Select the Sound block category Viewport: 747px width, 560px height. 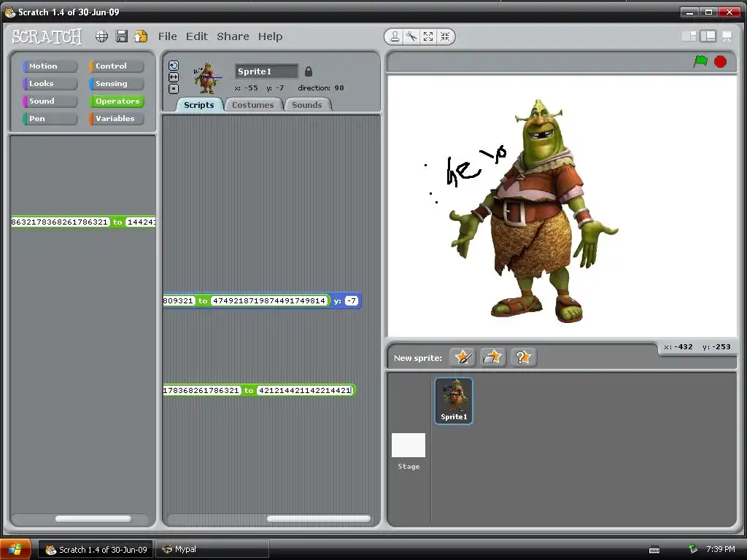(x=50, y=101)
